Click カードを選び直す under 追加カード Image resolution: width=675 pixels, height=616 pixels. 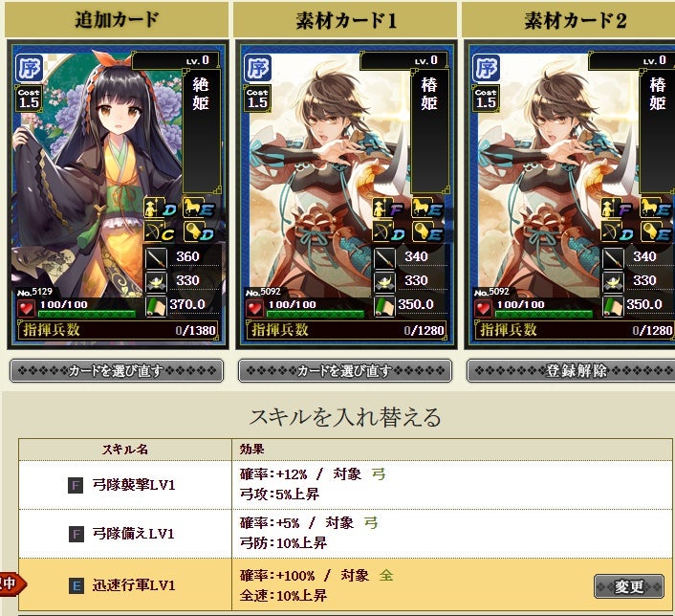pos(117,370)
